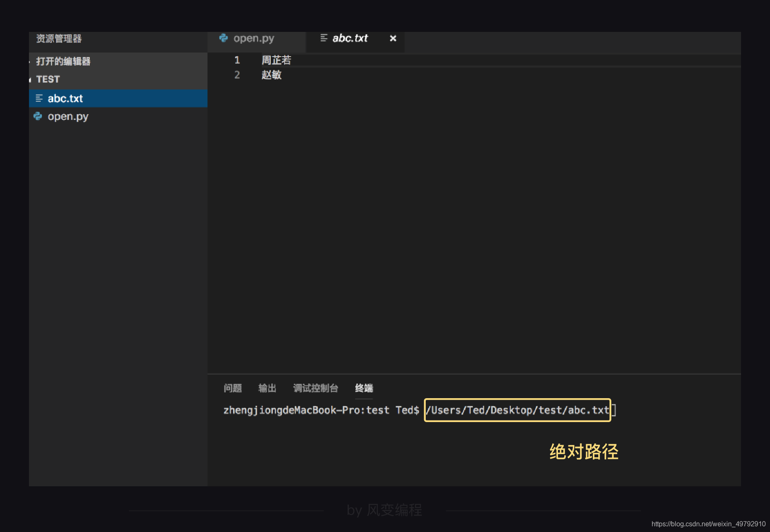Click the Python icon on open.py tab
The width and height of the screenshot is (770, 532).
click(x=223, y=38)
